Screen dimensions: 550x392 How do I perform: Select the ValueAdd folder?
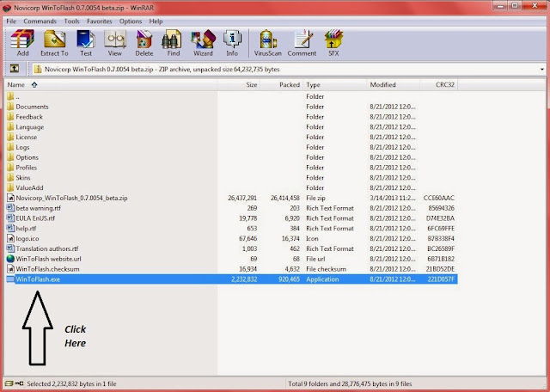[x=231, y=188]
